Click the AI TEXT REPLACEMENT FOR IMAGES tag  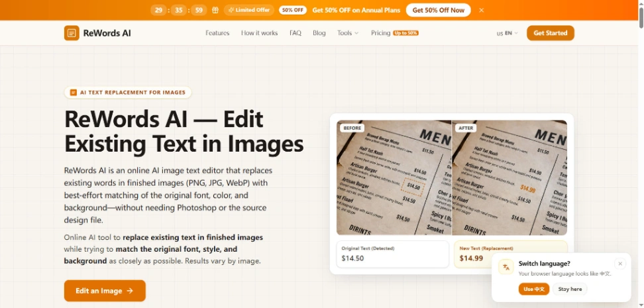pyautogui.click(x=128, y=93)
